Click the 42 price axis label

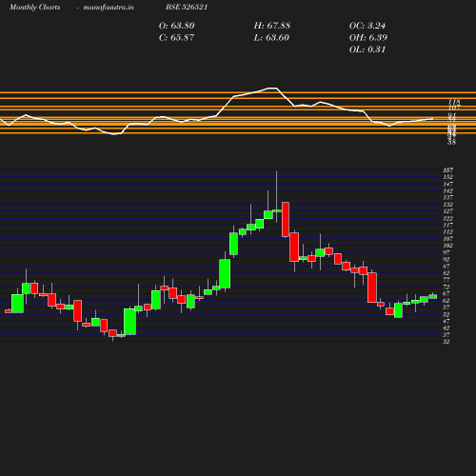coord(446,328)
